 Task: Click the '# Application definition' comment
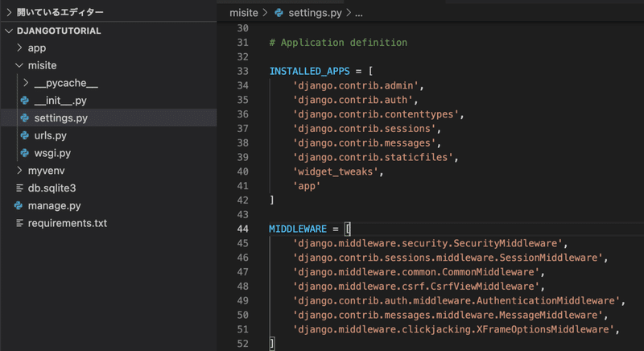coord(338,43)
